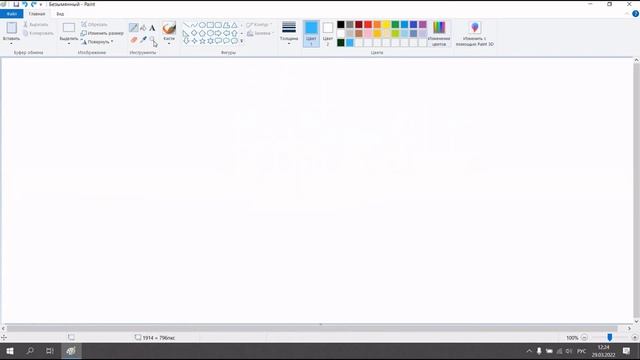Activate Color 2 (Цвет 2) selector
The width and height of the screenshot is (640, 360).
328,33
